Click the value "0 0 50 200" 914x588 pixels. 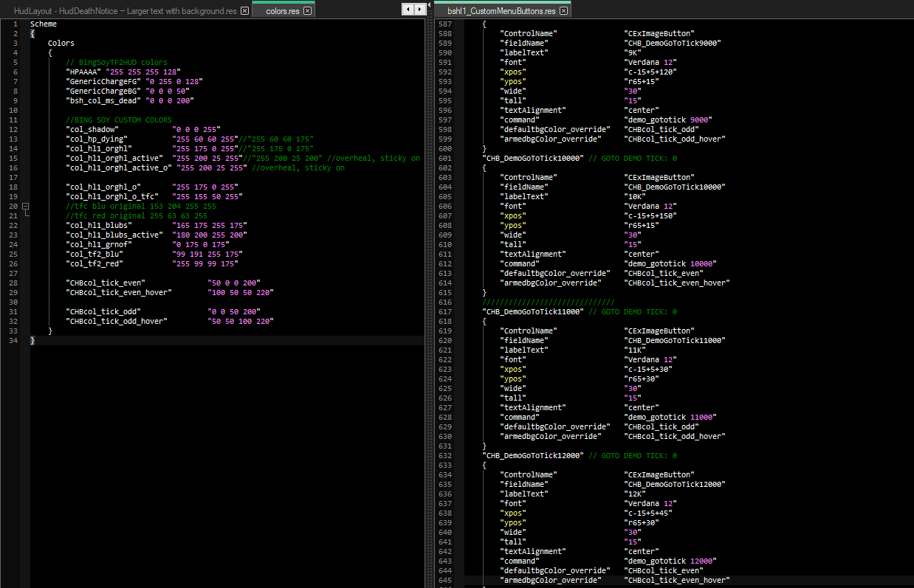point(234,312)
